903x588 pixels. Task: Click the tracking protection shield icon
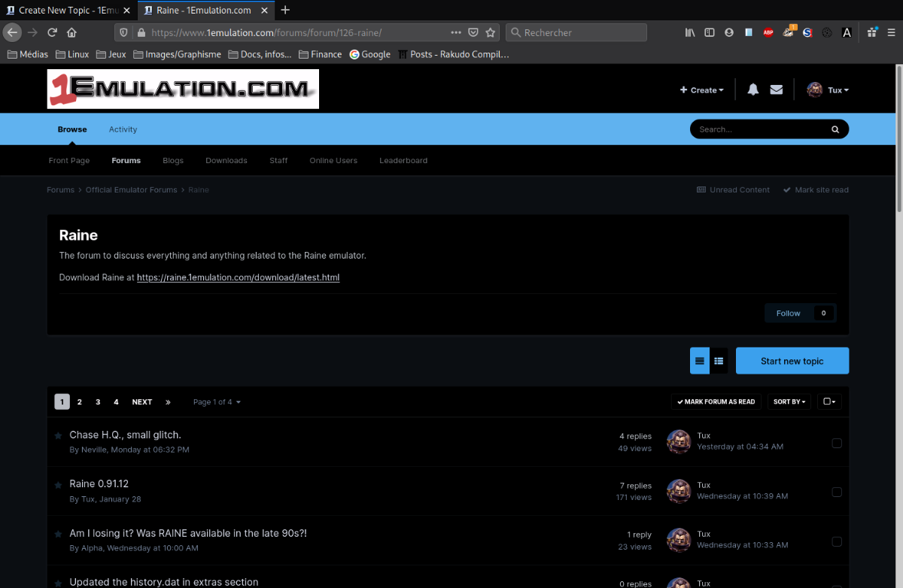pyautogui.click(x=124, y=32)
